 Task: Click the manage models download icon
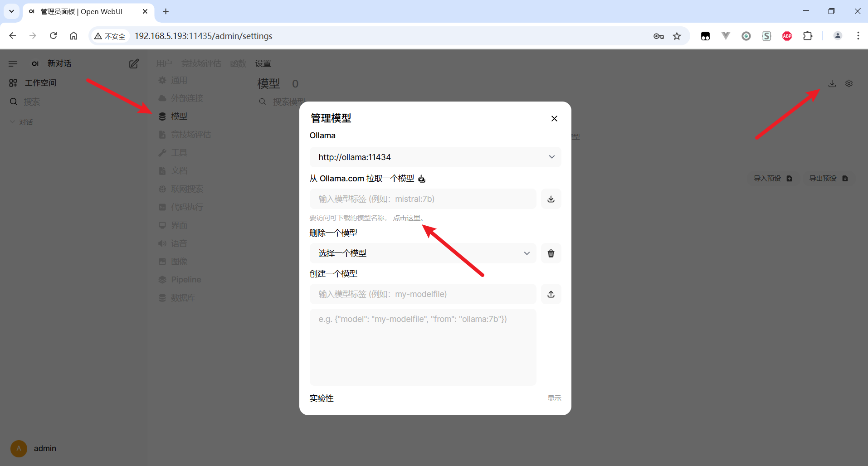pos(832,83)
